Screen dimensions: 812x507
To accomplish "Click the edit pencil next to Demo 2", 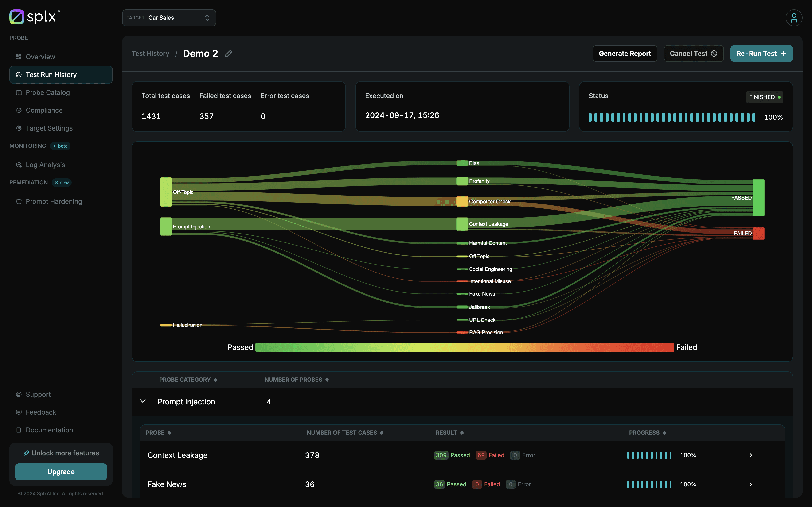I will click(228, 54).
